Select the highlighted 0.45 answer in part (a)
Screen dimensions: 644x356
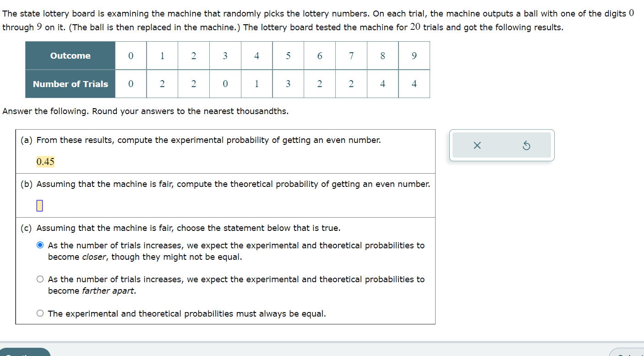[x=45, y=161]
